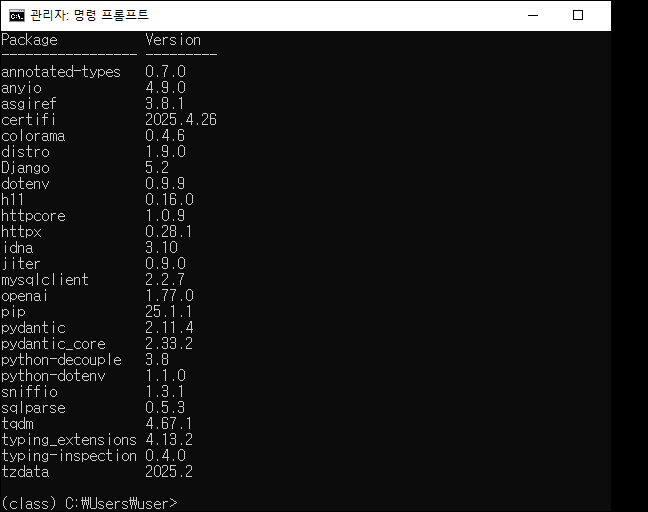This screenshot has width=648, height=512.
Task: Click version '1.77.0' of openai
Action: [169, 296]
